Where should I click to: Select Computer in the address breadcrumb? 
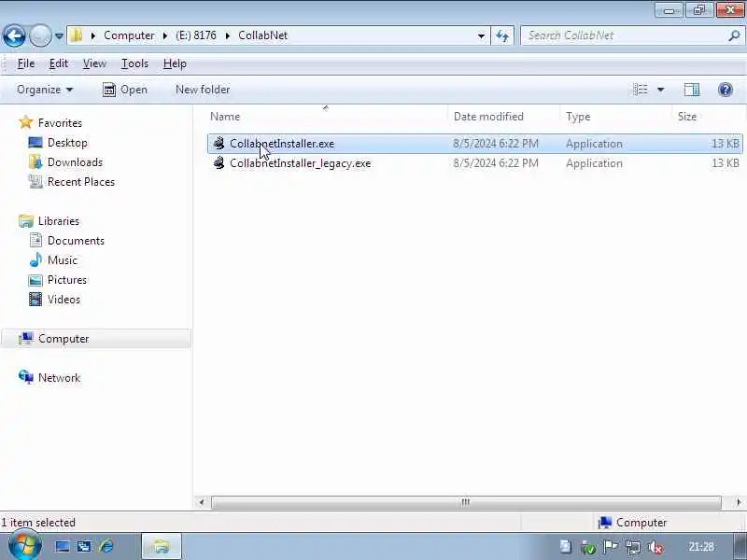pos(129,35)
